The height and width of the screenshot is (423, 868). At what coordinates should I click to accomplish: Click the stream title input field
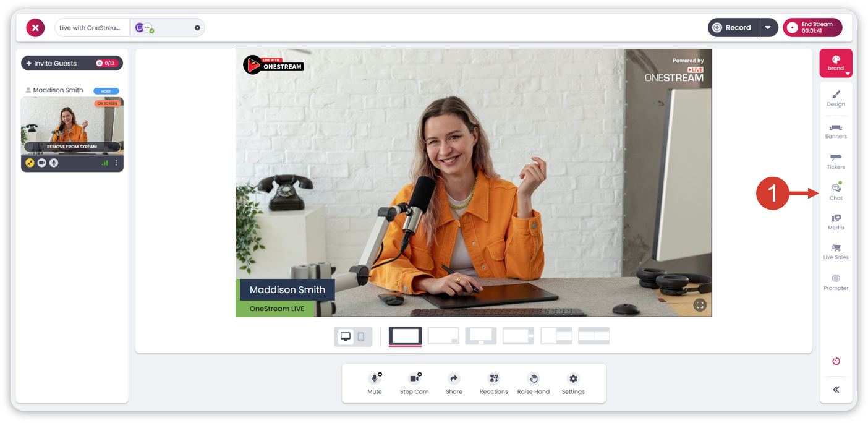[x=91, y=28]
